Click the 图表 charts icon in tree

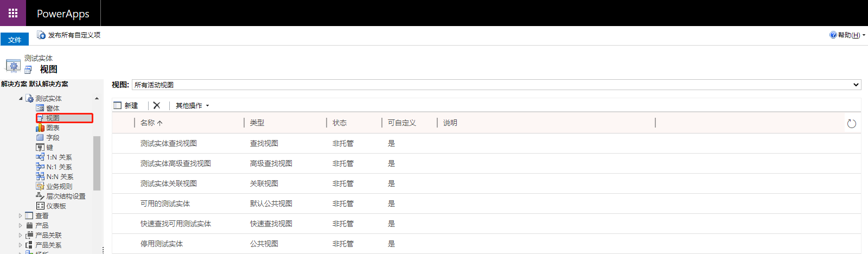pos(40,128)
